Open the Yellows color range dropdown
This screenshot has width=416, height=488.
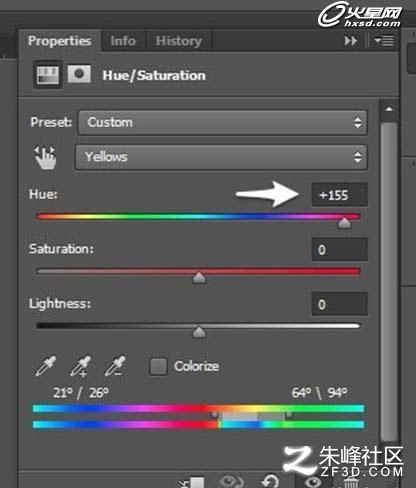click(x=221, y=157)
